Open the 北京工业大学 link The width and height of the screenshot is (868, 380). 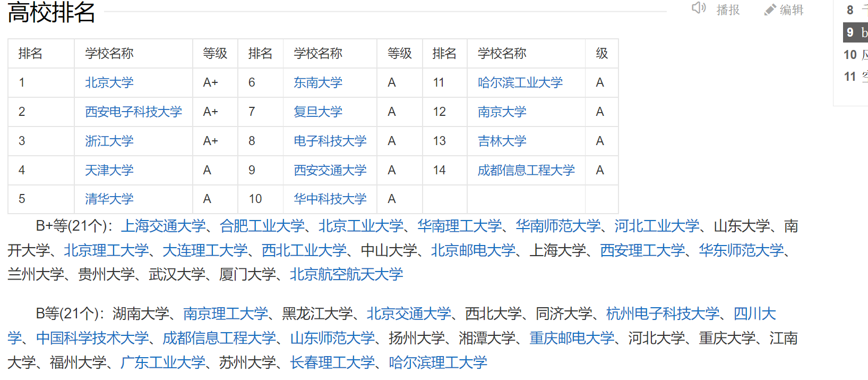(361, 226)
